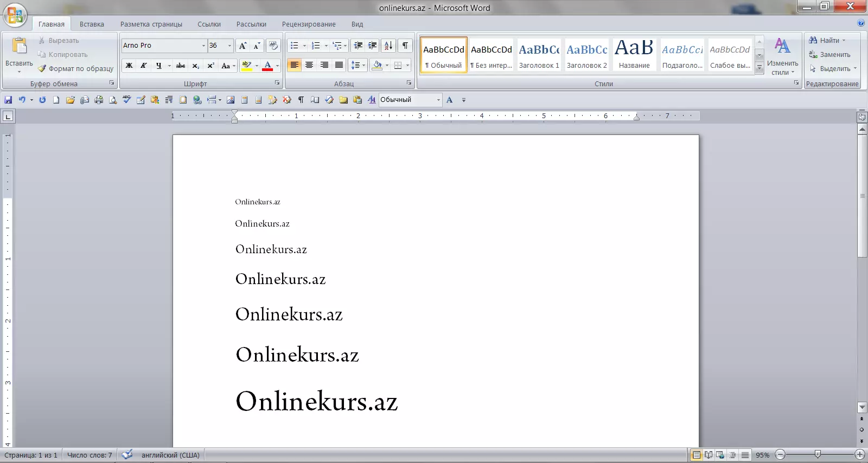The height and width of the screenshot is (463, 868).
Task: Run spelling check ABC icon
Action: [127, 100]
